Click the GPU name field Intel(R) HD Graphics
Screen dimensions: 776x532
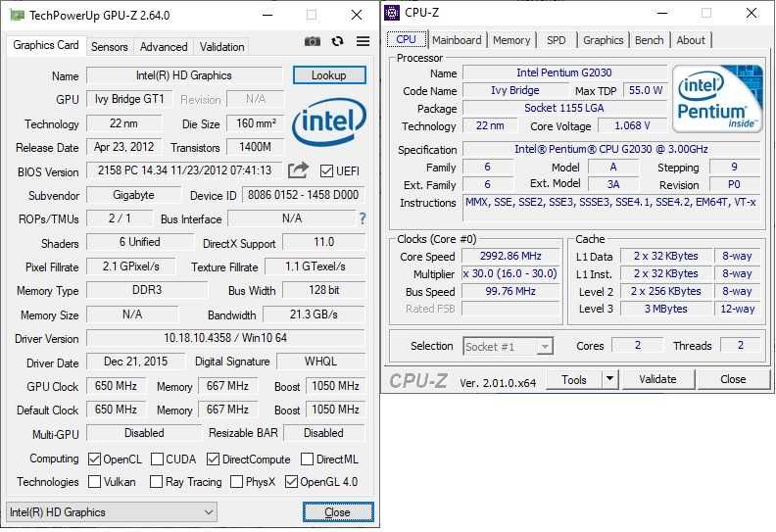(184, 75)
